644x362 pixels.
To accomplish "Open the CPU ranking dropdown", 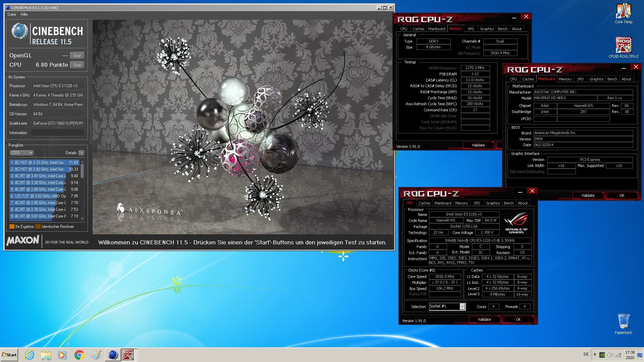I will click(22, 153).
